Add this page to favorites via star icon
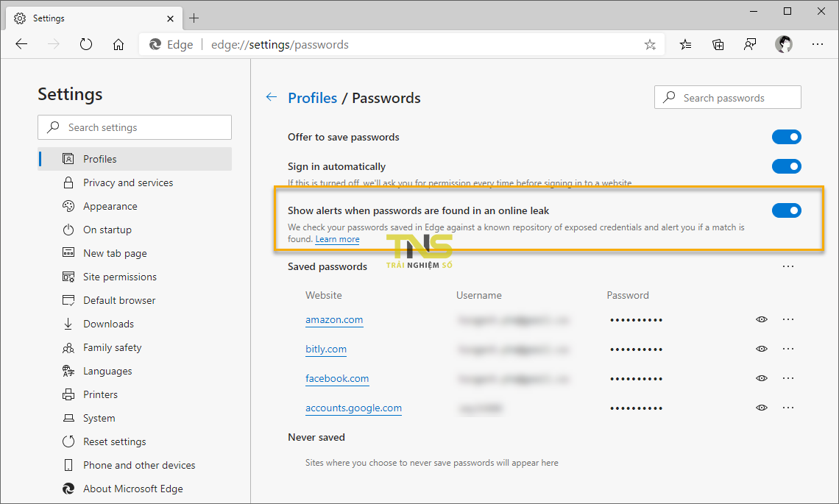 (x=650, y=44)
